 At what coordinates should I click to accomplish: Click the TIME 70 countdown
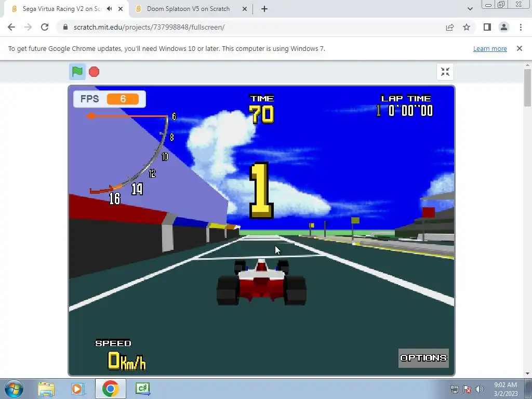click(262, 109)
